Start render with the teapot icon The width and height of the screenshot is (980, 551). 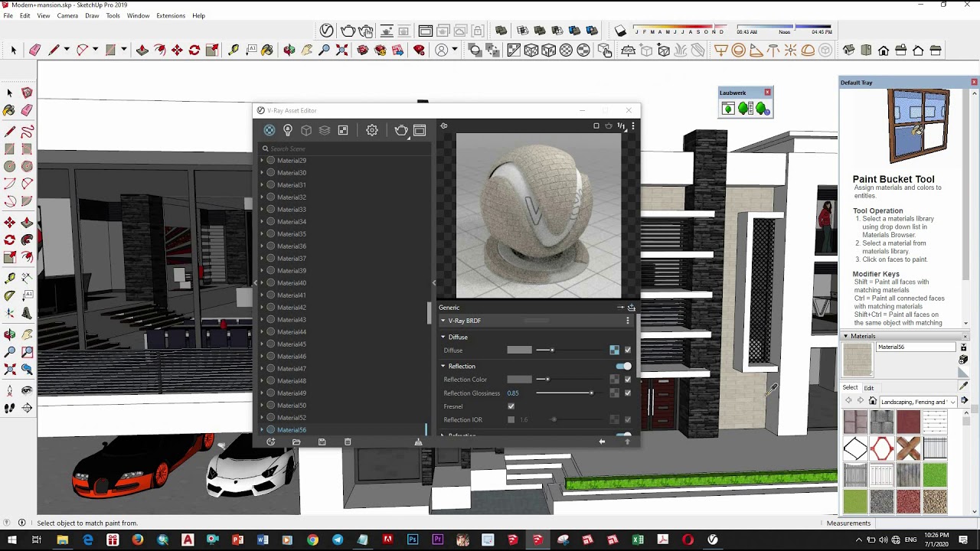tap(401, 130)
